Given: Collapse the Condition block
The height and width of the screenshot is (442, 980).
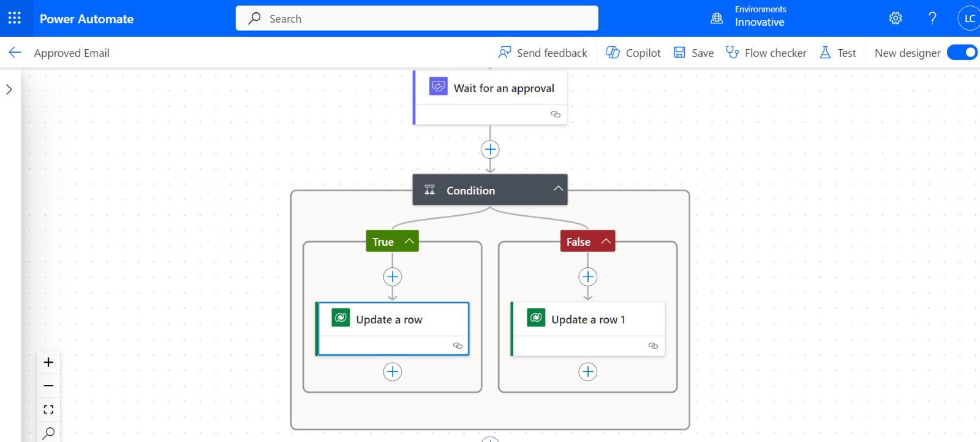Looking at the screenshot, I should point(558,189).
